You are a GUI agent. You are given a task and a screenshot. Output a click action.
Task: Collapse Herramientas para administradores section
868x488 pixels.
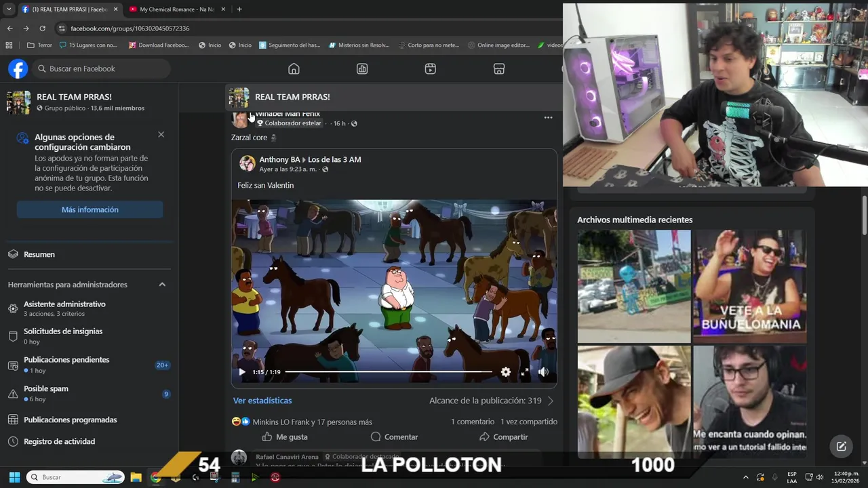(x=162, y=285)
